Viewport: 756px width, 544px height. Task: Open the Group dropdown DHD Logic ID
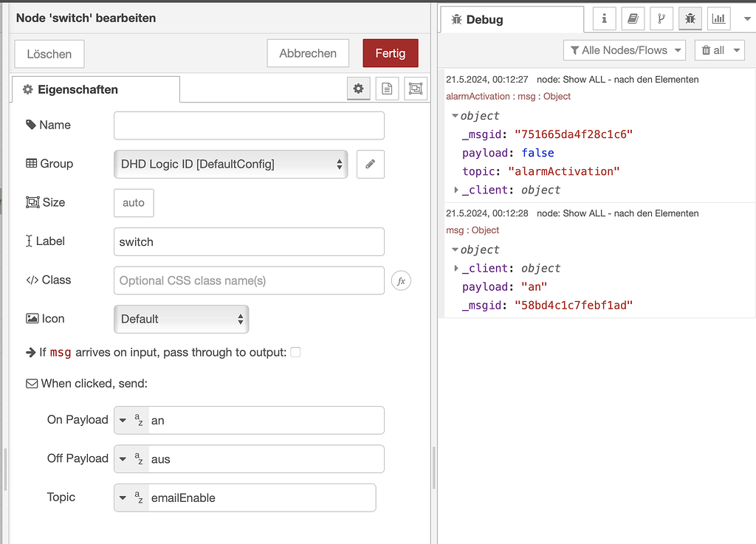point(231,164)
